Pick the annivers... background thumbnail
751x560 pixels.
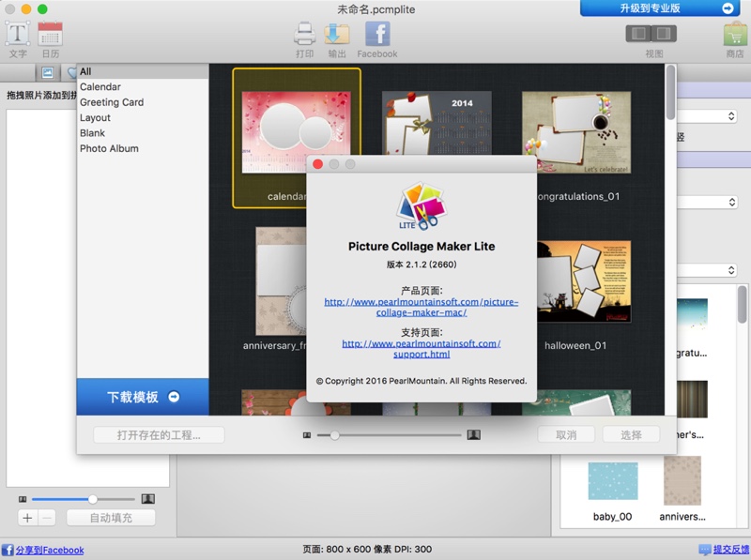[x=682, y=480]
